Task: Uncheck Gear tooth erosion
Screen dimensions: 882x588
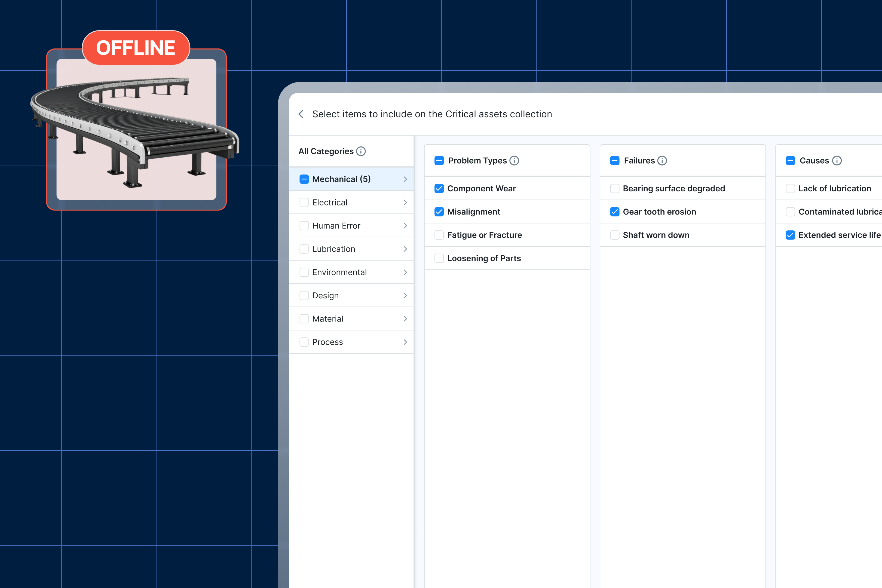Action: [615, 212]
